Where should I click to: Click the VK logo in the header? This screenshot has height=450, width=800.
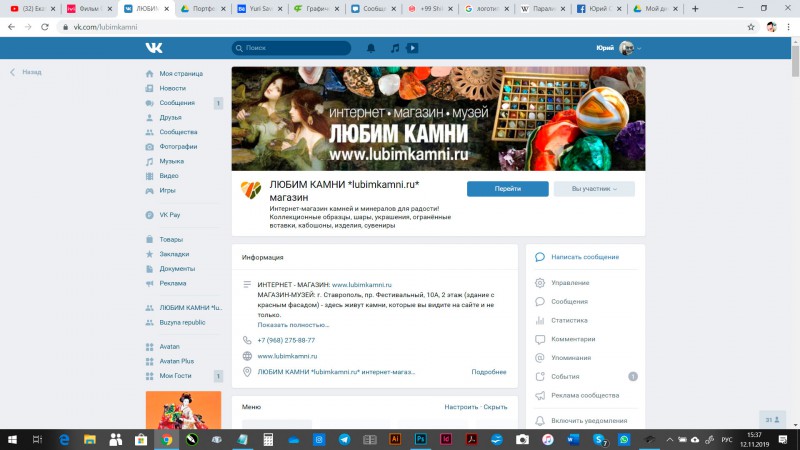point(154,48)
